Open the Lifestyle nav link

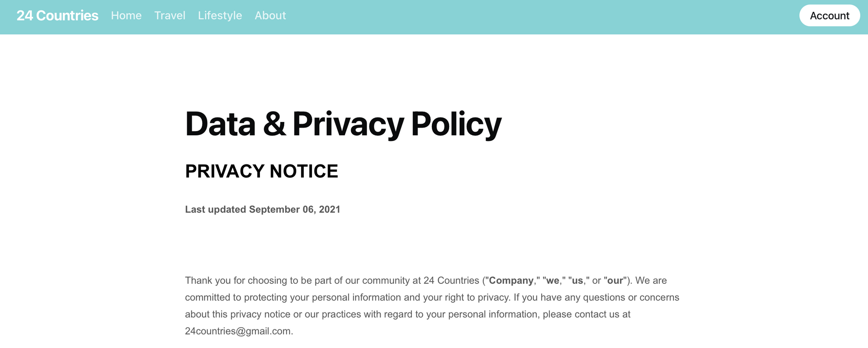point(220,16)
